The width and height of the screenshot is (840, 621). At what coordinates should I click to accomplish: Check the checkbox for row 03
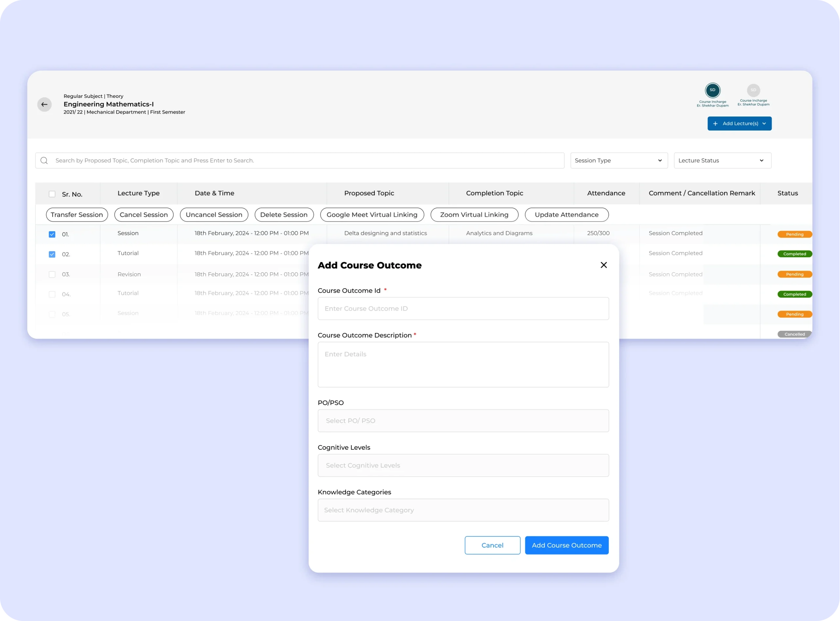(x=52, y=274)
